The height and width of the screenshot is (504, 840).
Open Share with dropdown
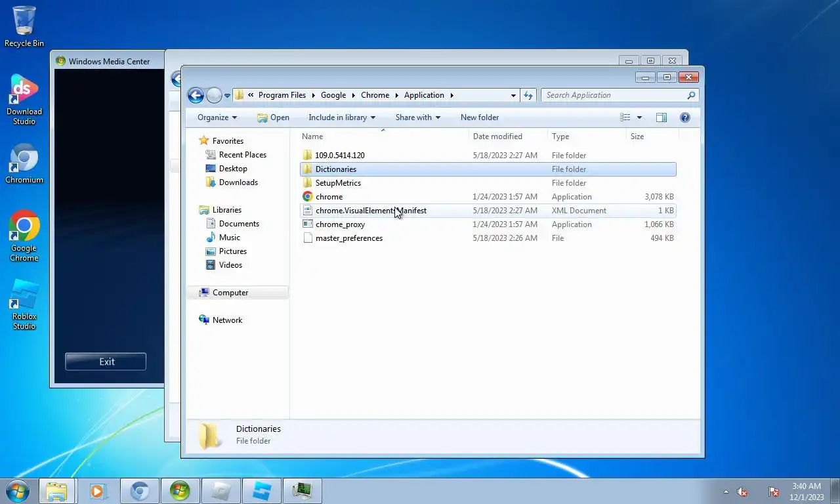tap(418, 117)
